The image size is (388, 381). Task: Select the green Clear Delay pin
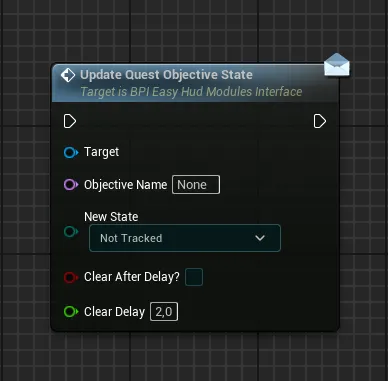point(71,312)
